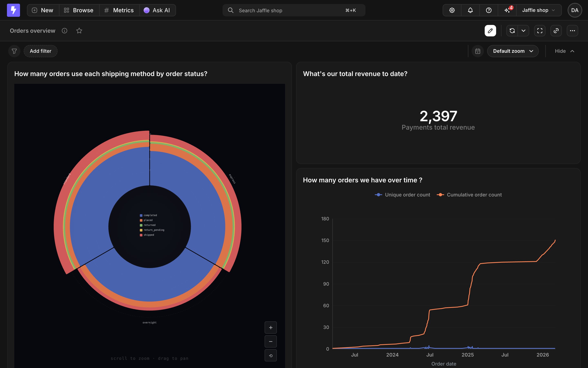588x368 pixels.
Task: Copy dashboard link with chain icon
Action: [556, 31]
